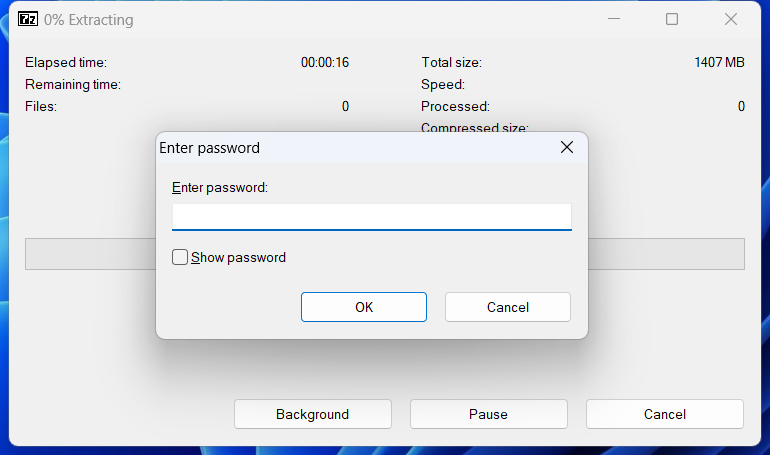Viewport: 770px width, 455px height.
Task: Click the Remaining time label
Action: (73, 84)
